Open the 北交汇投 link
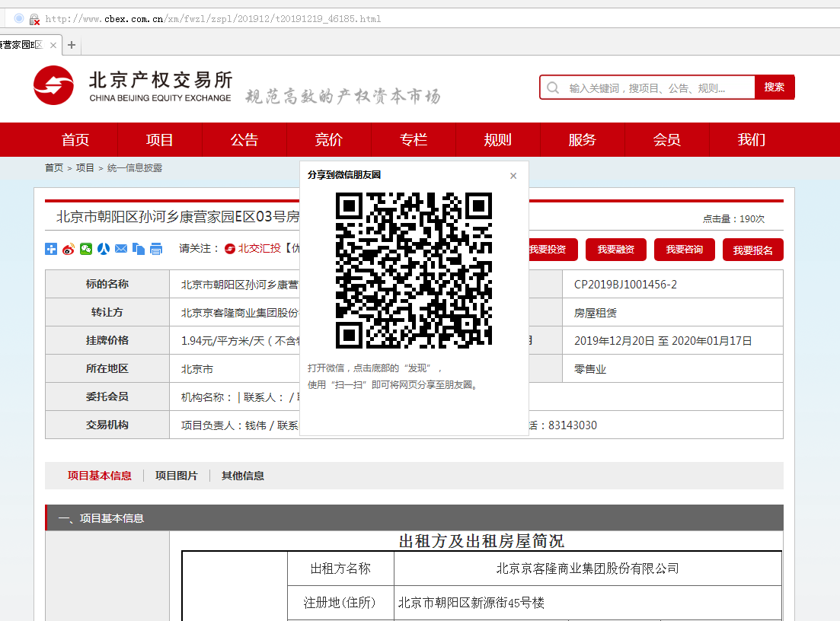840x621 pixels. pyautogui.click(x=259, y=248)
